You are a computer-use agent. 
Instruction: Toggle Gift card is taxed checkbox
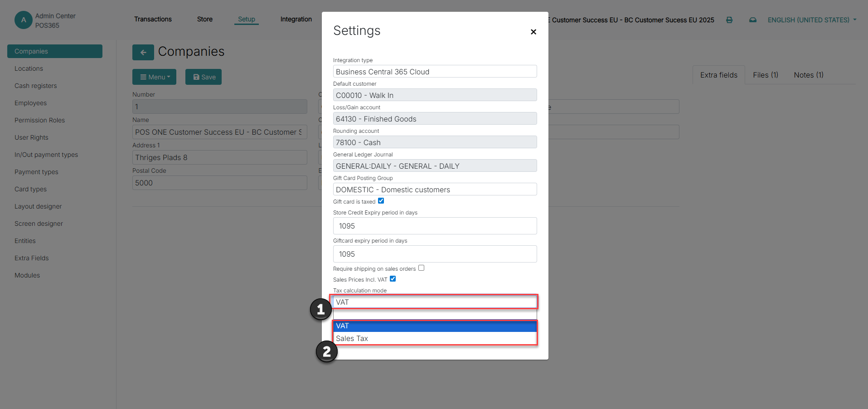[381, 201]
